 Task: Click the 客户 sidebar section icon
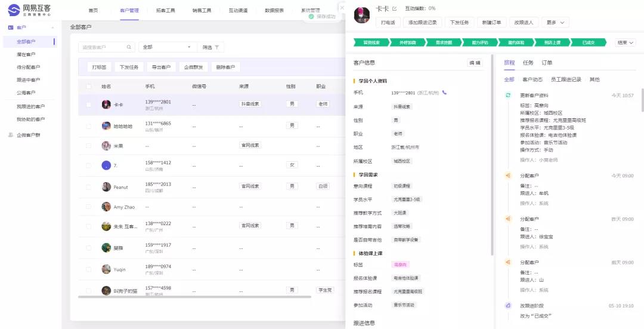[x=11, y=27]
